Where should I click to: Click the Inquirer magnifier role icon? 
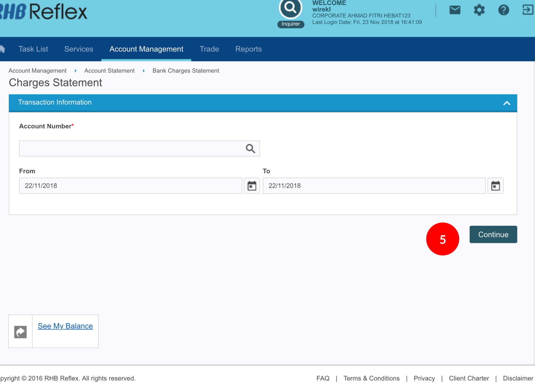pyautogui.click(x=290, y=8)
